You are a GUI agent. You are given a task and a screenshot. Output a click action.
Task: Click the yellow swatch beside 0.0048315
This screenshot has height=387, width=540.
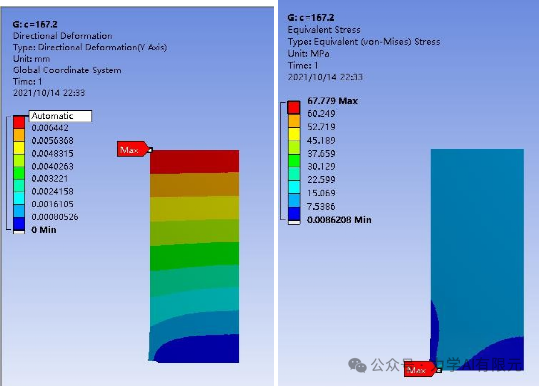19,148
